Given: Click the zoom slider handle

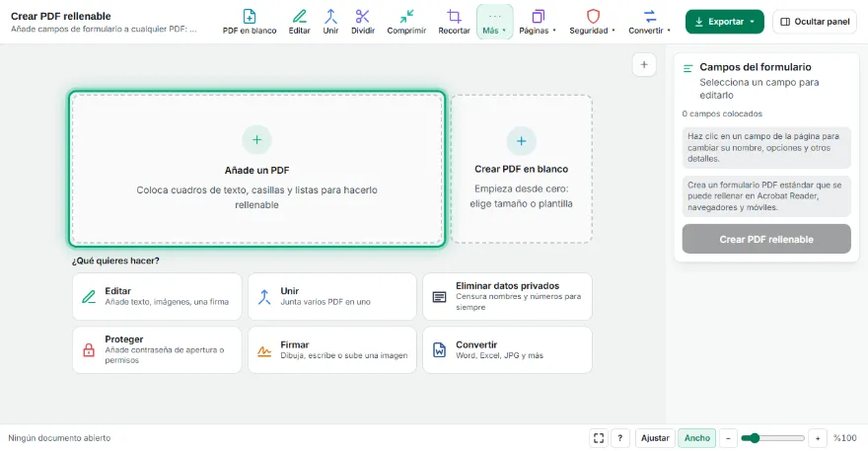Looking at the screenshot, I should pos(754,438).
